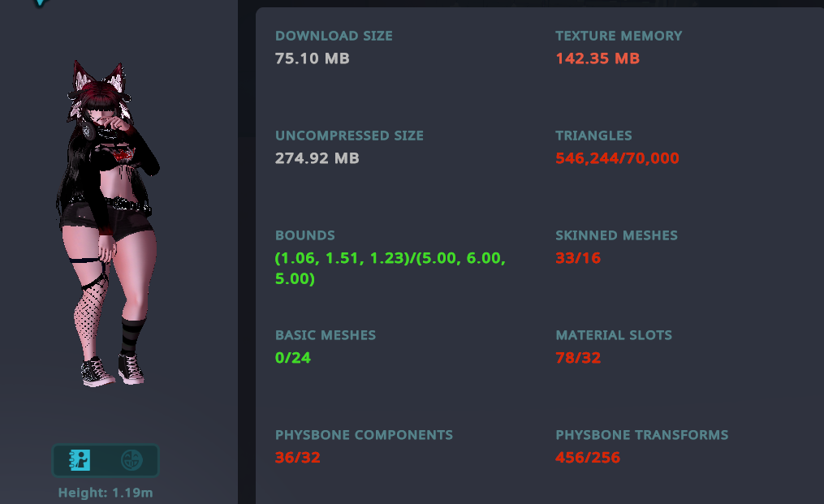The width and height of the screenshot is (824, 504).
Task: Click the avatar's sneakers in preview
Action: click(113, 371)
